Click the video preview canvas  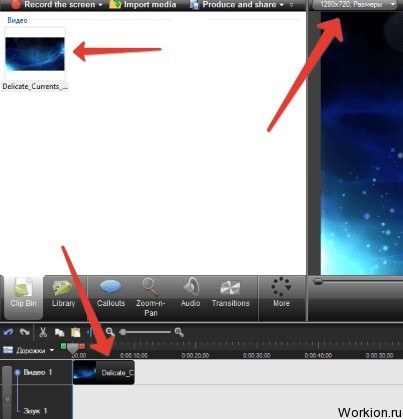362,143
